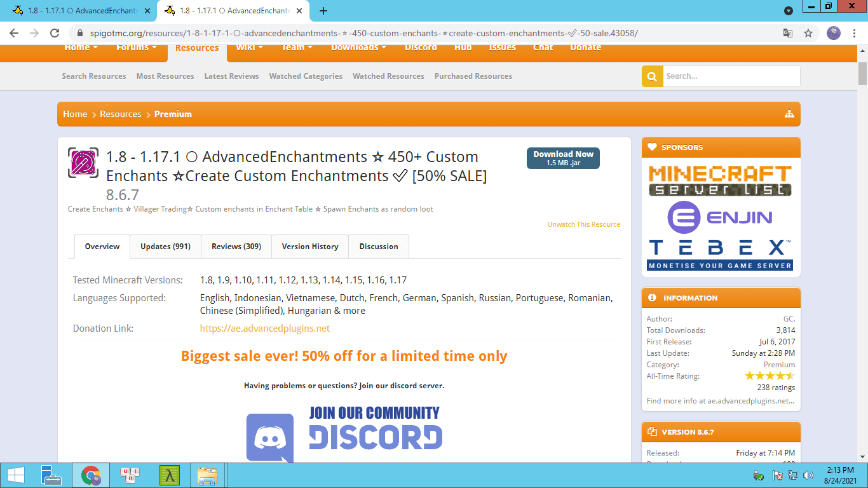Click the network tray icon

pos(793,475)
